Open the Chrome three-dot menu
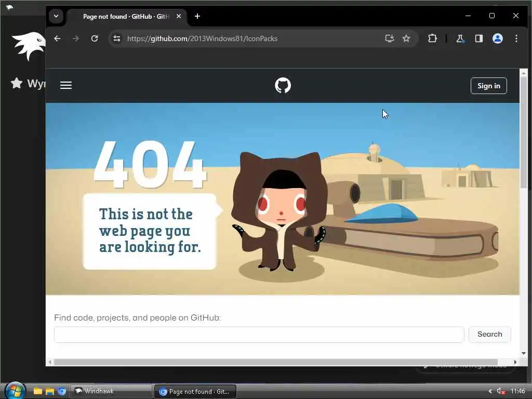The image size is (532, 399). (516, 38)
